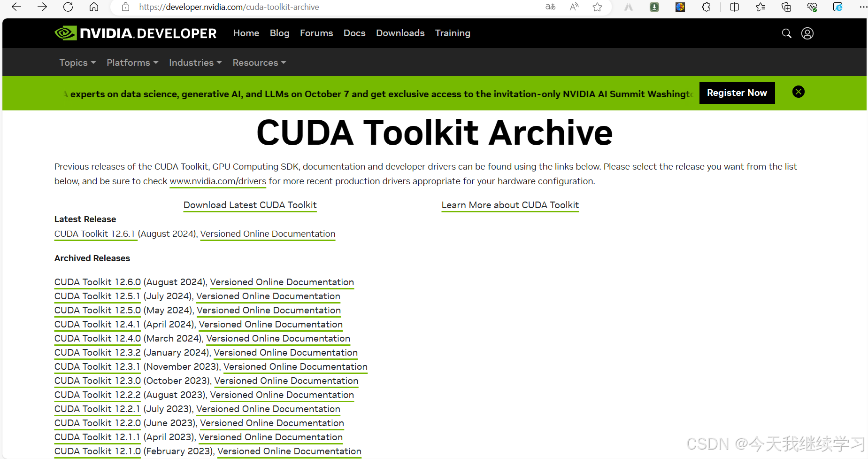Reload the page with the refresh icon
Viewport: 868px width, 459px height.
click(x=68, y=7)
